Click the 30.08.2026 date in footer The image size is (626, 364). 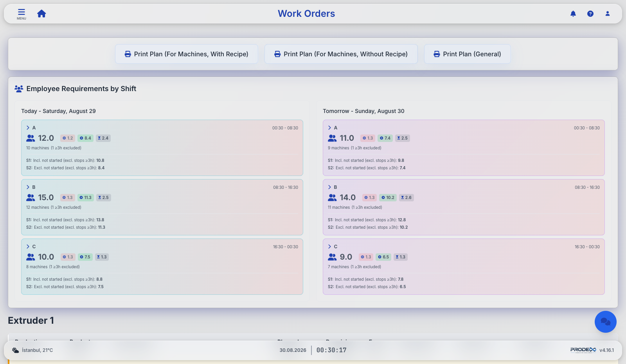[x=293, y=350]
